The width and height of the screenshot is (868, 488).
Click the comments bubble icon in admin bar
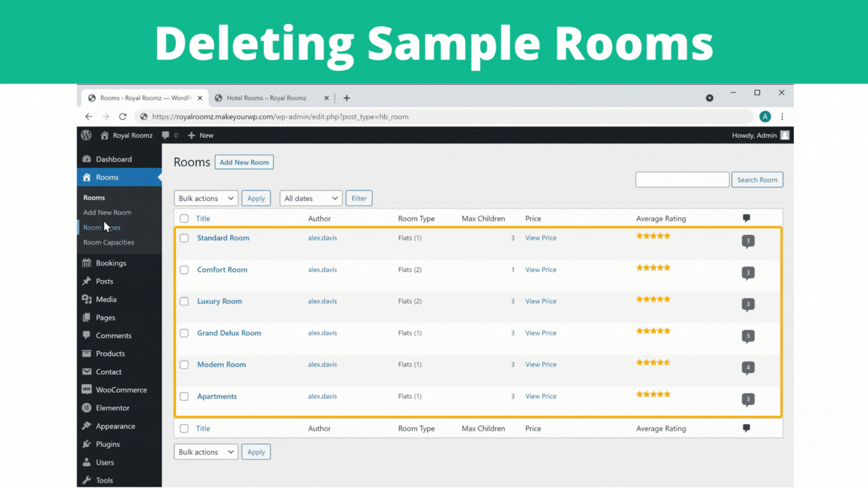coord(166,136)
